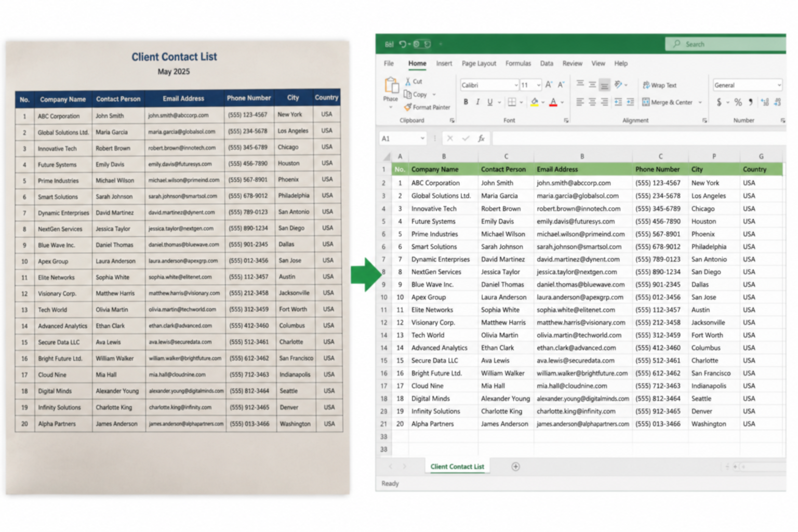
Task: Select the Alpha Partners cell in Excel
Action: (443, 424)
